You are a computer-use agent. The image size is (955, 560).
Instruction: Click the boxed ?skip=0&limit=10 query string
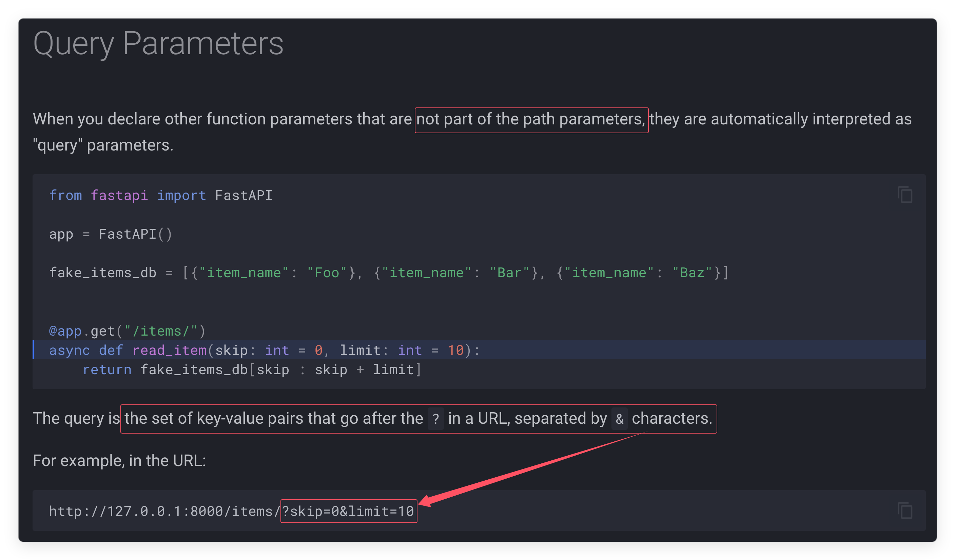(x=349, y=511)
